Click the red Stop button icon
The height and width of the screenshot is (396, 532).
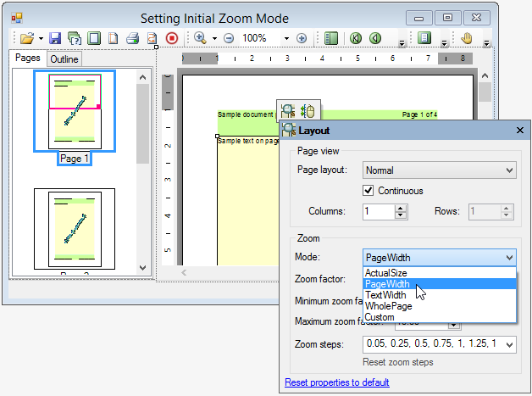pos(172,38)
